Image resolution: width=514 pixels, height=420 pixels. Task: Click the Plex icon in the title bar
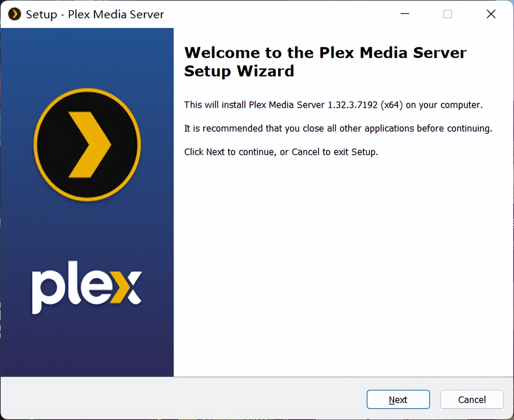[x=15, y=14]
